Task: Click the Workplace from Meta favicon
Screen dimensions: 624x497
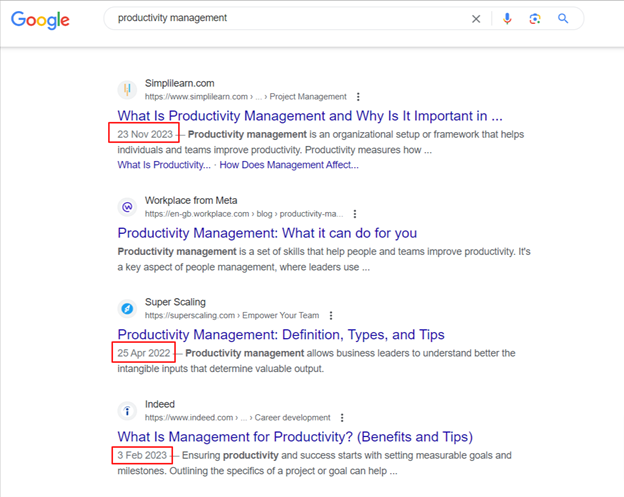Action: 127,207
